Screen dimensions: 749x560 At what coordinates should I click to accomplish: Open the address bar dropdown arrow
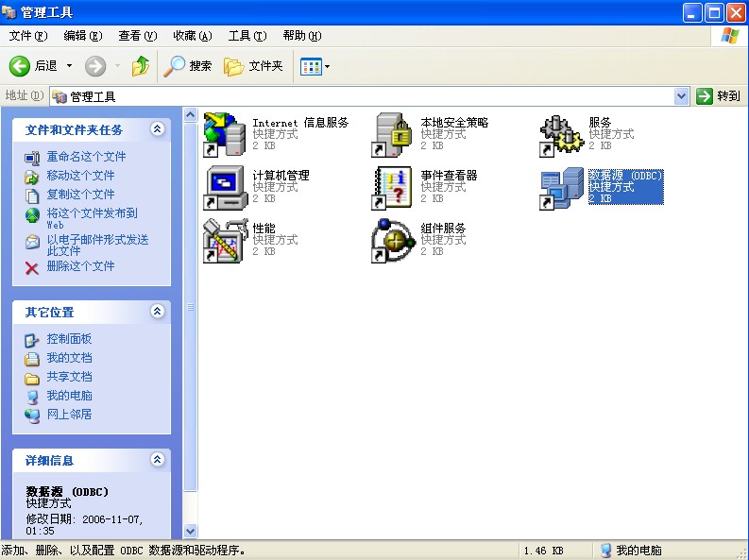(x=682, y=96)
